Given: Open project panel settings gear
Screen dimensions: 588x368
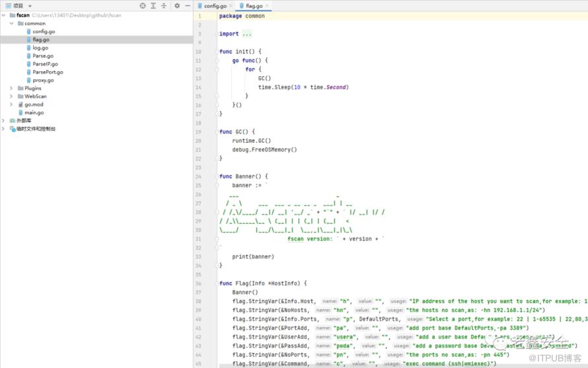Looking at the screenshot, I should 177,5.
